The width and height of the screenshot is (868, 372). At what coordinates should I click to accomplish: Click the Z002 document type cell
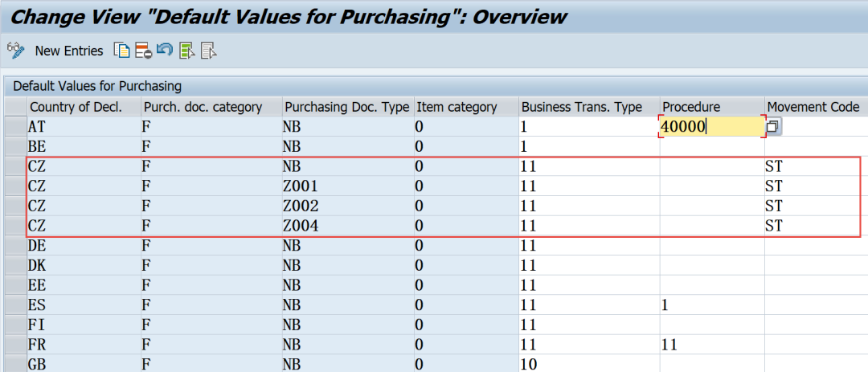348,206
